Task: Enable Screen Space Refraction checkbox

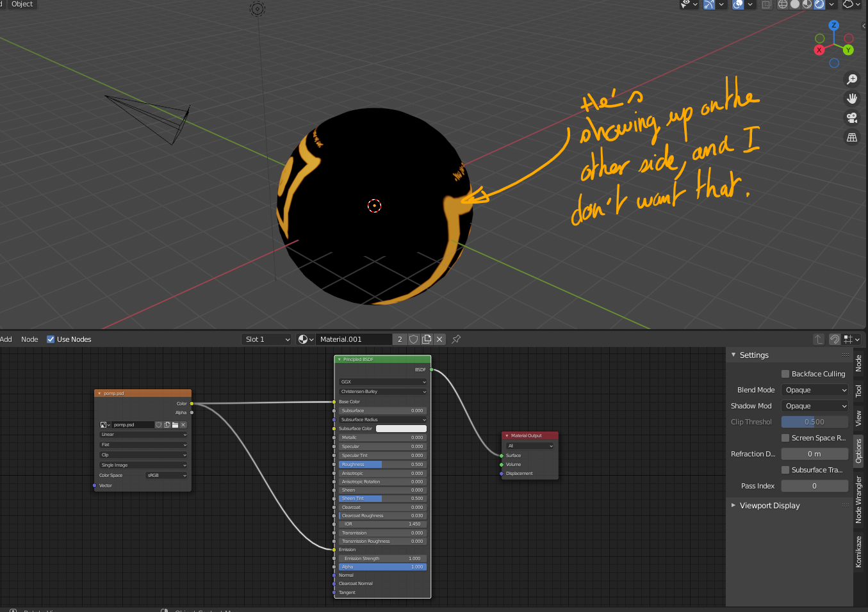Action: tap(785, 438)
